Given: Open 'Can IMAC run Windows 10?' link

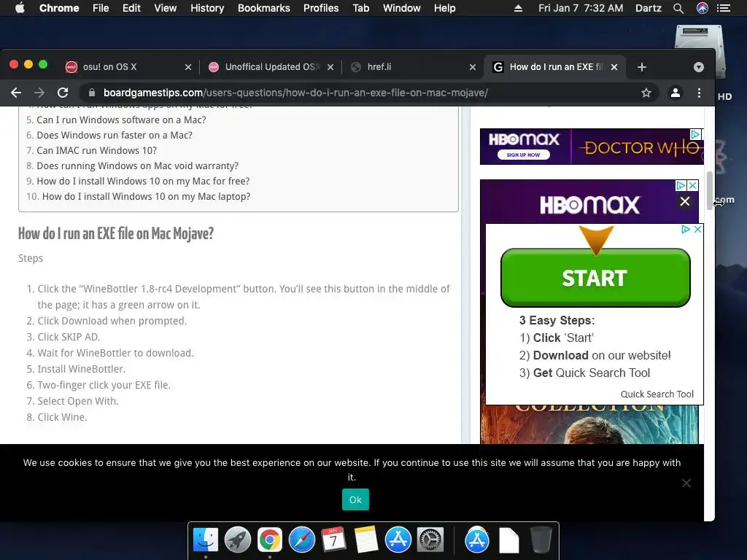Looking at the screenshot, I should click(x=97, y=150).
